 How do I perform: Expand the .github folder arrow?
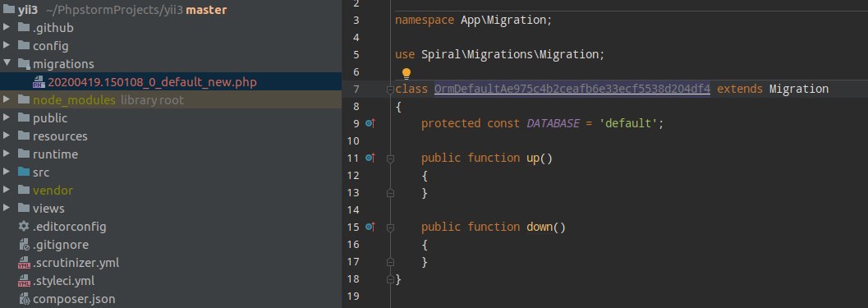(7, 28)
